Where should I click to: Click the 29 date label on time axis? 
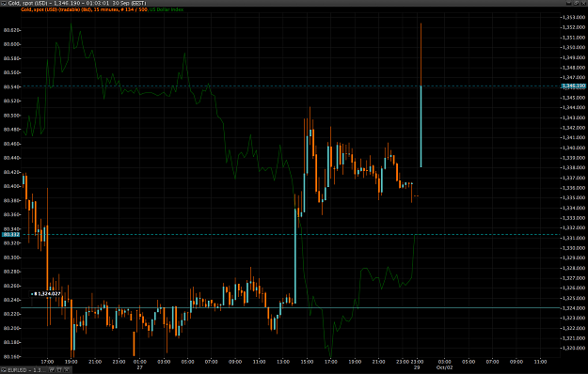[x=417, y=367]
